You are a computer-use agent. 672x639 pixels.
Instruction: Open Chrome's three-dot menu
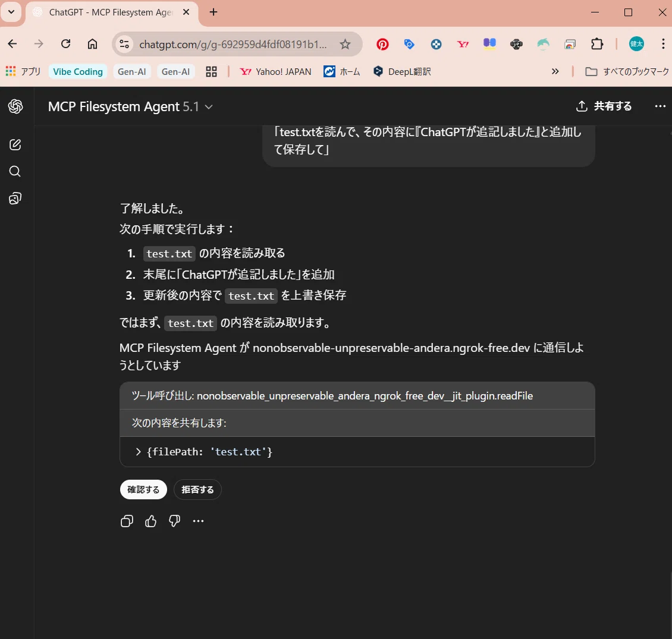click(663, 43)
